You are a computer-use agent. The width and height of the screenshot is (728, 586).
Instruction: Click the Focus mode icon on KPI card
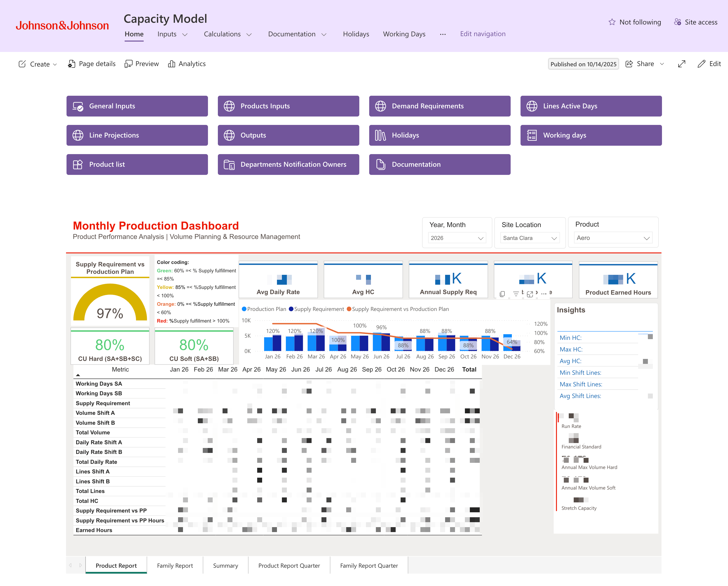(530, 294)
